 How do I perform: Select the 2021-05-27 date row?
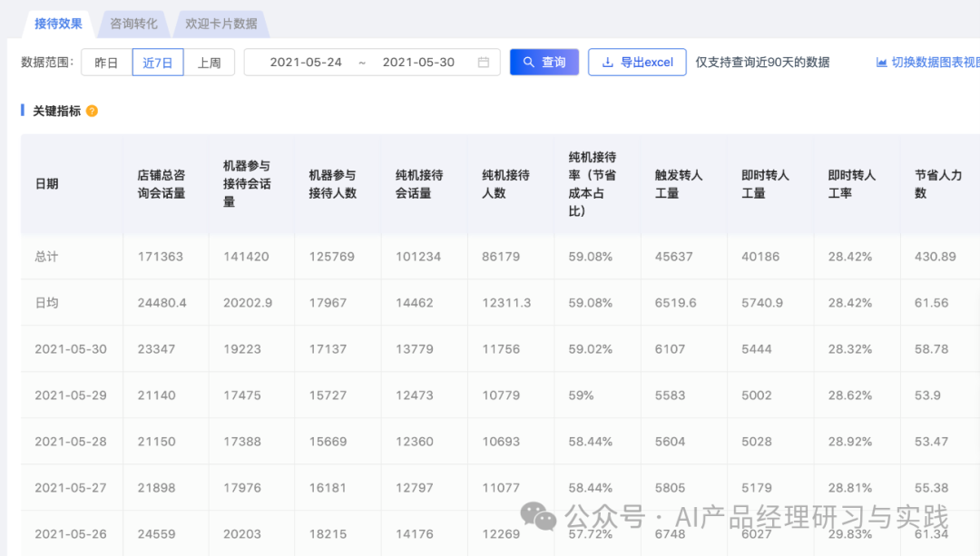(71, 488)
